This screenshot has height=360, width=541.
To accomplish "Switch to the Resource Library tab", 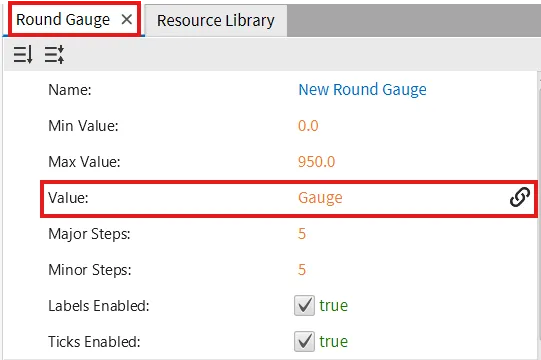I will [216, 20].
